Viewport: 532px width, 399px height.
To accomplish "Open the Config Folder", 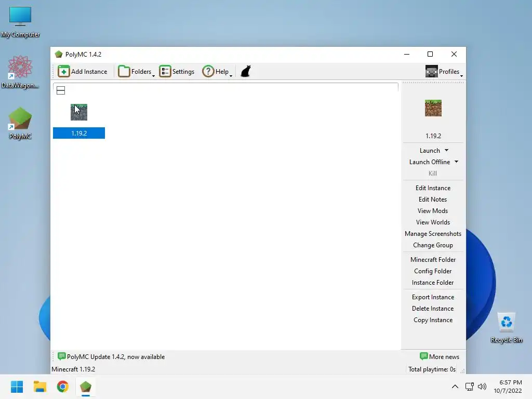I will 433,271.
